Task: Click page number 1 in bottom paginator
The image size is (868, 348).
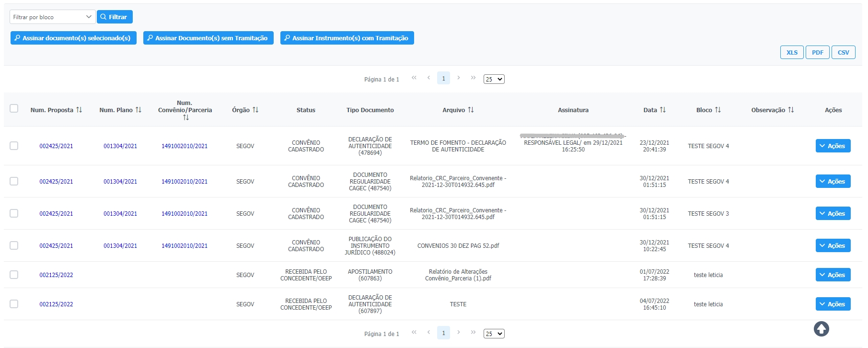Action: [443, 333]
